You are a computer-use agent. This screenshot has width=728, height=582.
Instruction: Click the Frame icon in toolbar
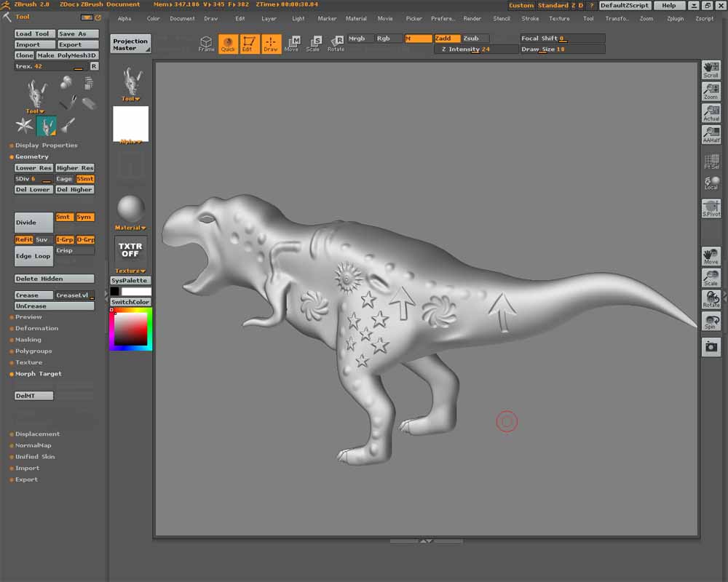coord(206,44)
